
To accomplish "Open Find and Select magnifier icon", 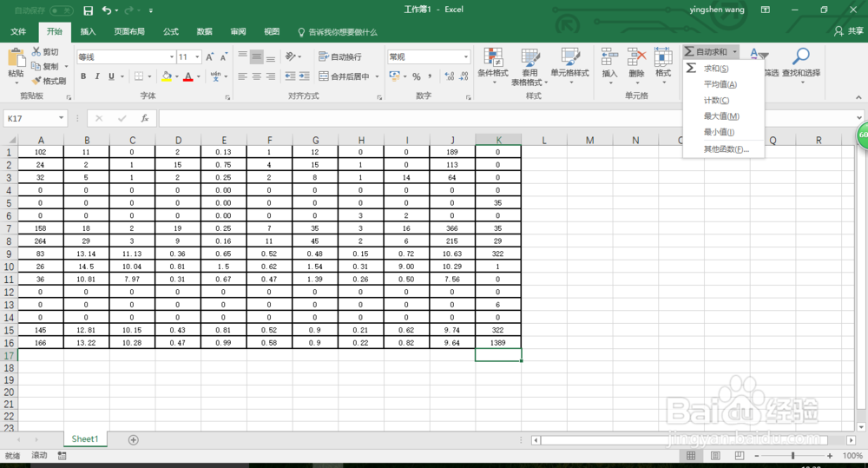I will pyautogui.click(x=801, y=56).
